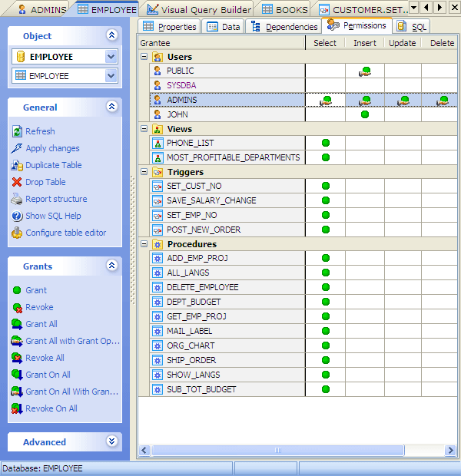461x476 pixels.
Task: Expand the Advanced panel
Action: (x=112, y=441)
